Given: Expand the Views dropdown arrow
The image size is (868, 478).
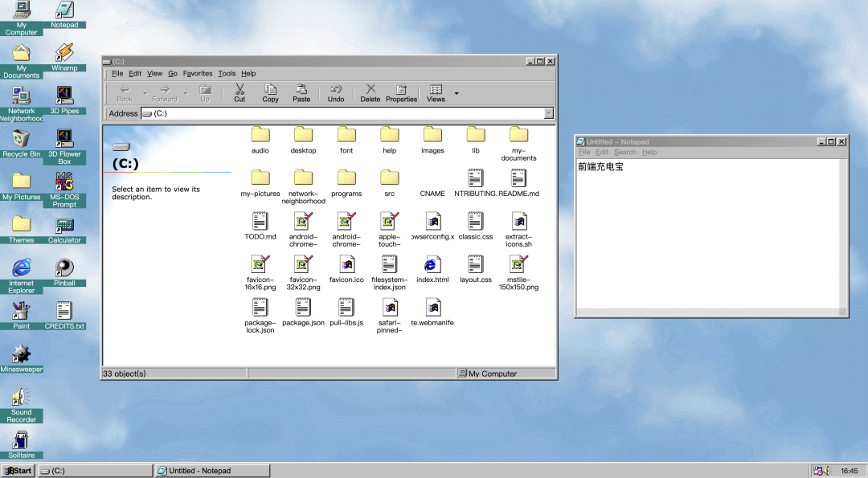Looking at the screenshot, I should (457, 93).
